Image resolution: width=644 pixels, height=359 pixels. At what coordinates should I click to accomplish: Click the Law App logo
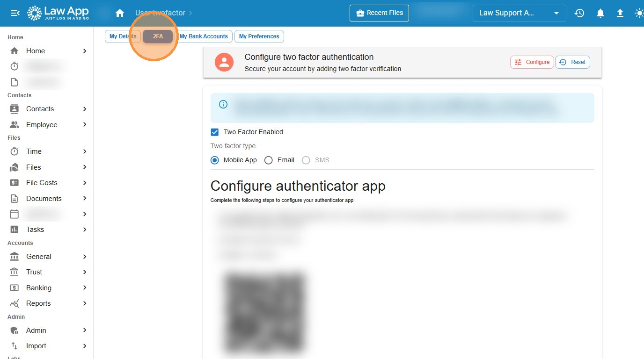click(58, 13)
